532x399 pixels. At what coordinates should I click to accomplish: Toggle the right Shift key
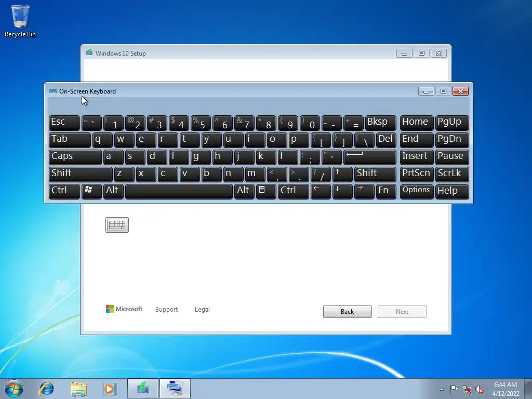pyautogui.click(x=375, y=175)
